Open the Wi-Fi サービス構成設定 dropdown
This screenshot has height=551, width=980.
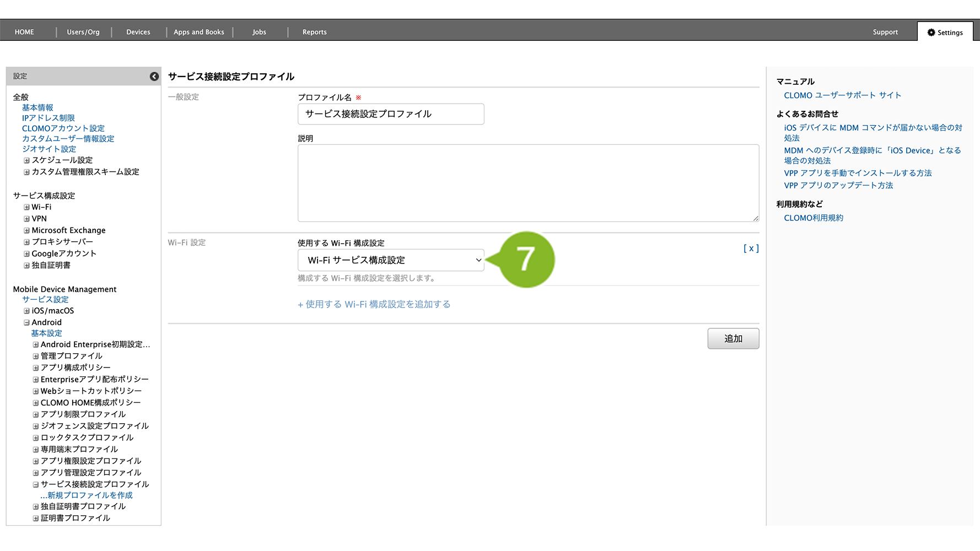click(390, 260)
